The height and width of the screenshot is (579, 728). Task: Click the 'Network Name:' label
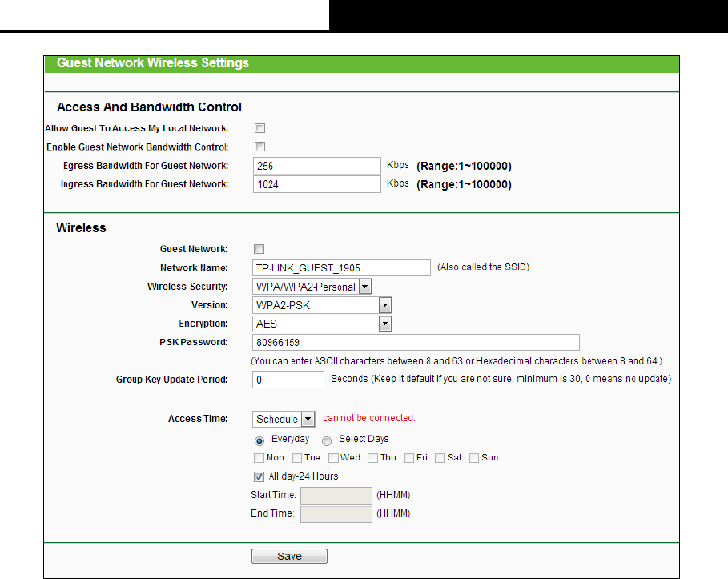click(194, 268)
